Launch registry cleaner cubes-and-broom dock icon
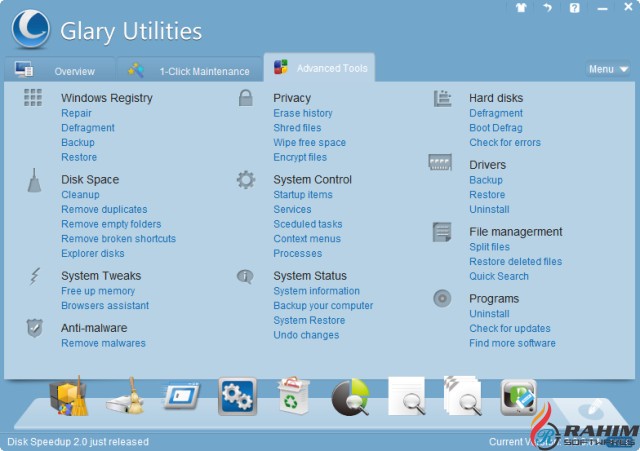Screen dimensions: 640x451 coord(69,396)
